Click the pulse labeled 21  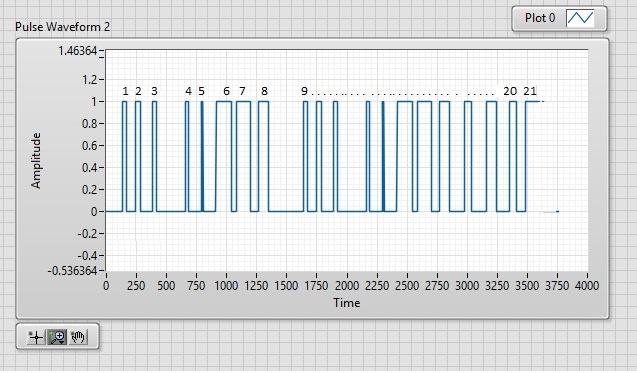click(x=533, y=156)
